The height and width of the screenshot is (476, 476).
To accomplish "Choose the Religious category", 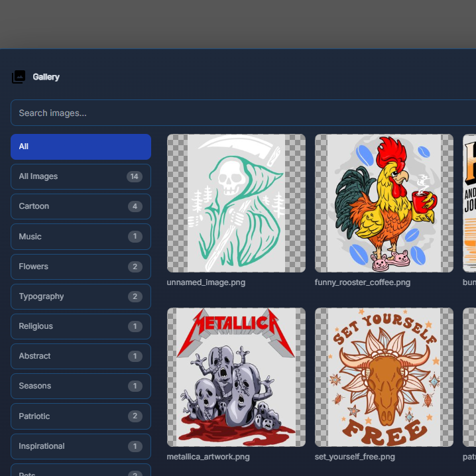I will [x=81, y=326].
